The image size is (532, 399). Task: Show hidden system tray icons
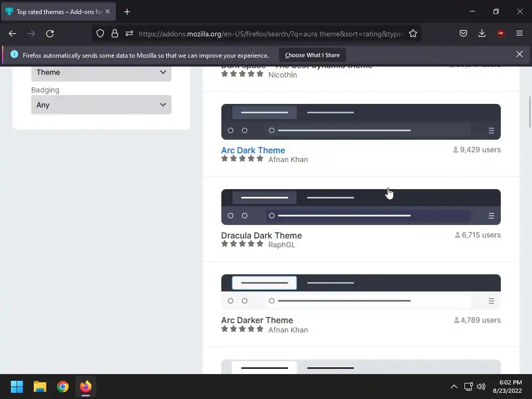(454, 387)
